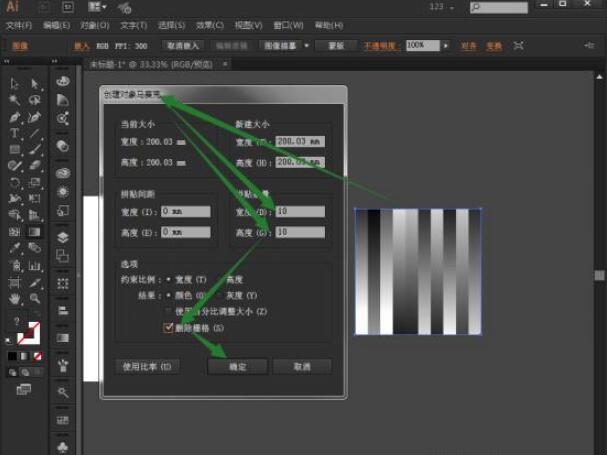Image resolution: width=607 pixels, height=455 pixels.
Task: Confirm mosaic with 确定 button
Action: (x=237, y=366)
